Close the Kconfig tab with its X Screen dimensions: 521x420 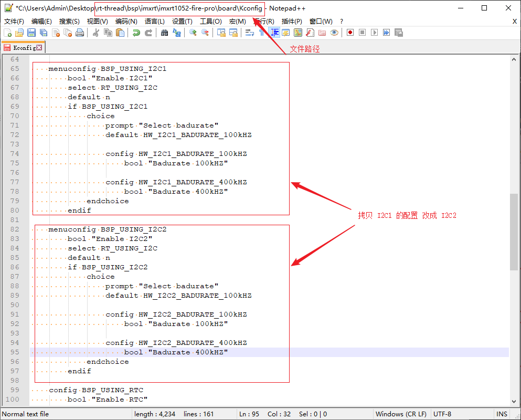[39, 48]
